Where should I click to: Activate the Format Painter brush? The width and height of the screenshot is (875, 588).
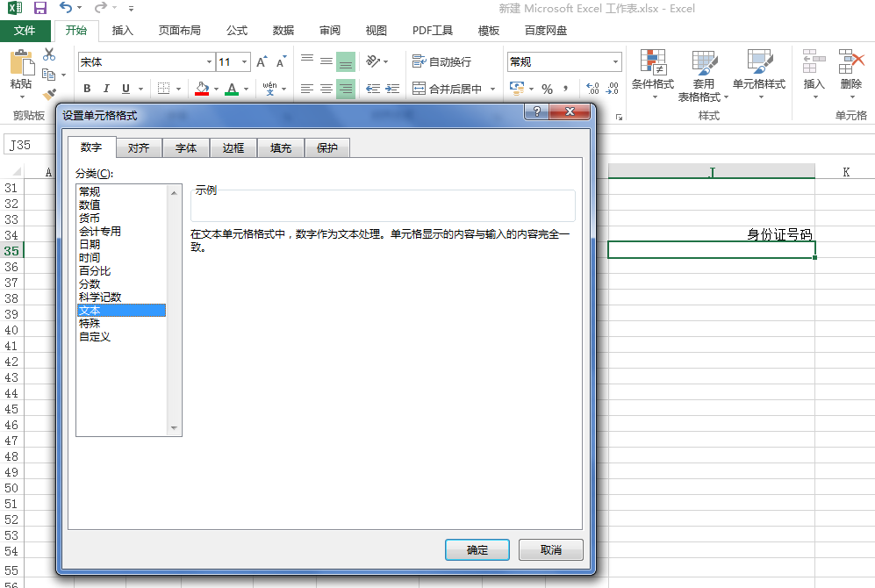[x=49, y=94]
